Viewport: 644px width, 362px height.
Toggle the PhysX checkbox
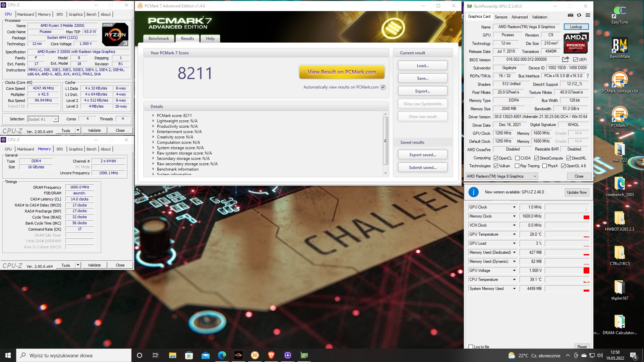(544, 166)
